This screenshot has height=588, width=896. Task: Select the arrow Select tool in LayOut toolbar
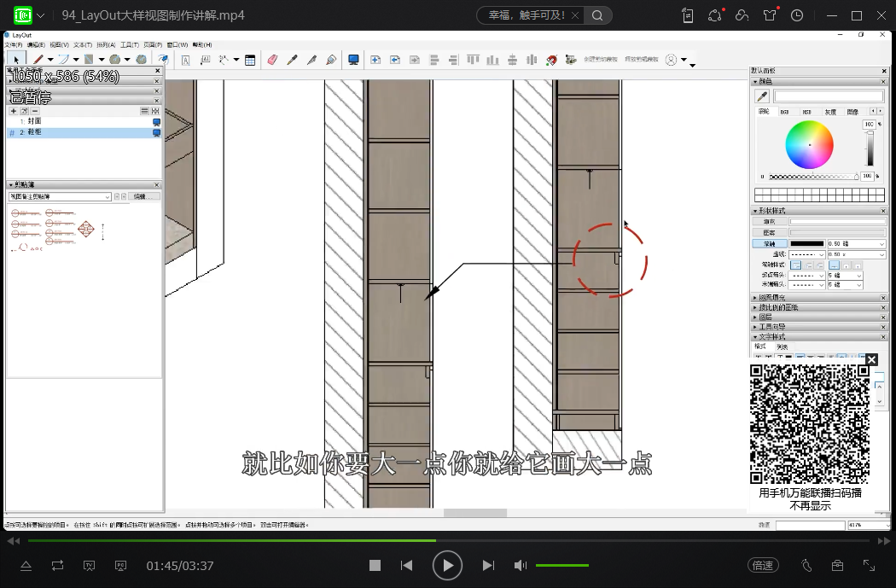(x=16, y=60)
